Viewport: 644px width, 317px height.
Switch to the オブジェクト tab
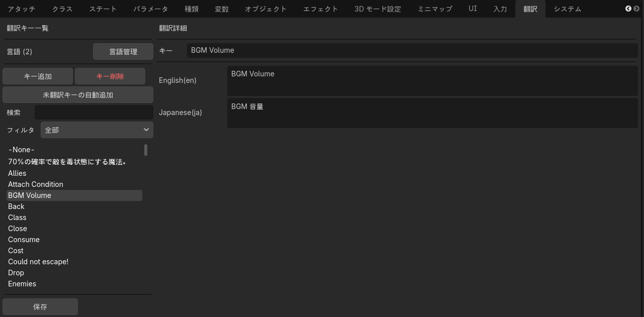266,9
